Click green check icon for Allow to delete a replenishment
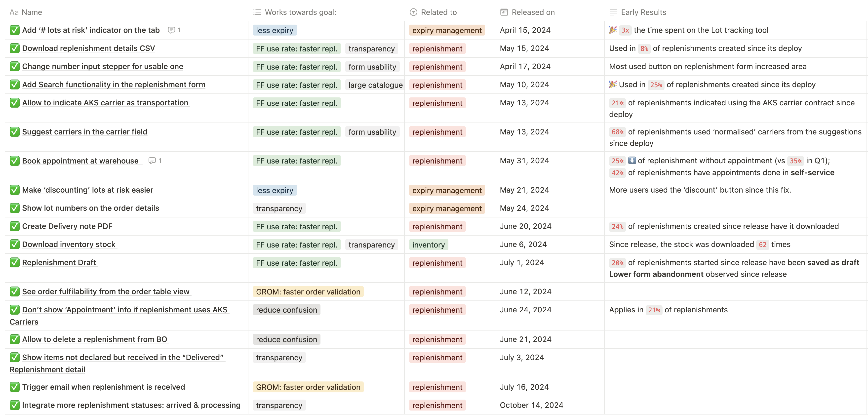 point(14,339)
